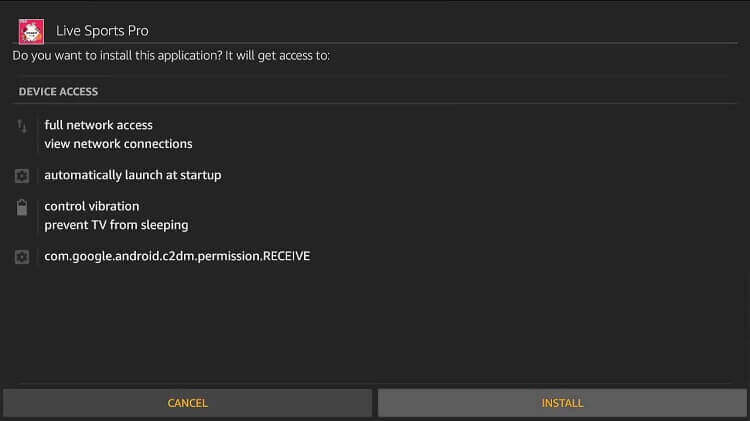
Task: Click the word INSTALL in orange
Action: click(x=562, y=403)
